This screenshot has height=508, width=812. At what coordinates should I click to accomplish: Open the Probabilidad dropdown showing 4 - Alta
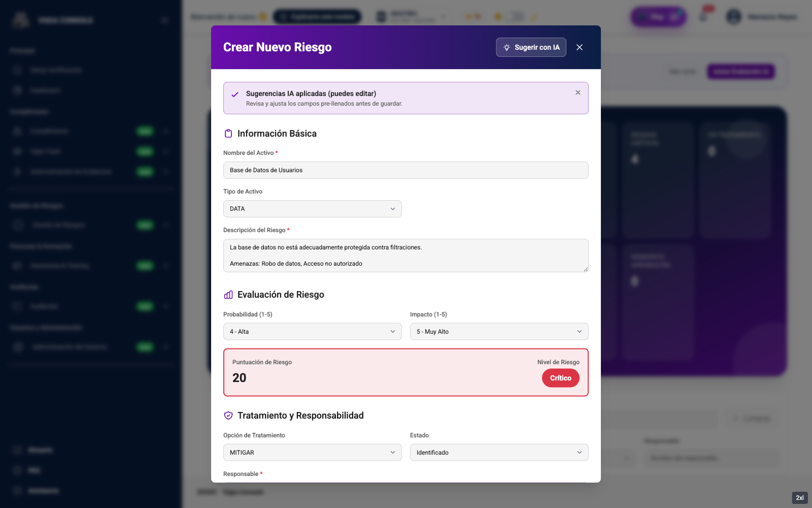[x=313, y=332]
